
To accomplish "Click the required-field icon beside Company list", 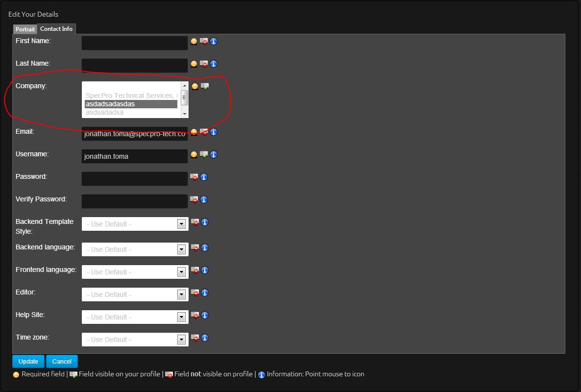I will click(x=195, y=86).
